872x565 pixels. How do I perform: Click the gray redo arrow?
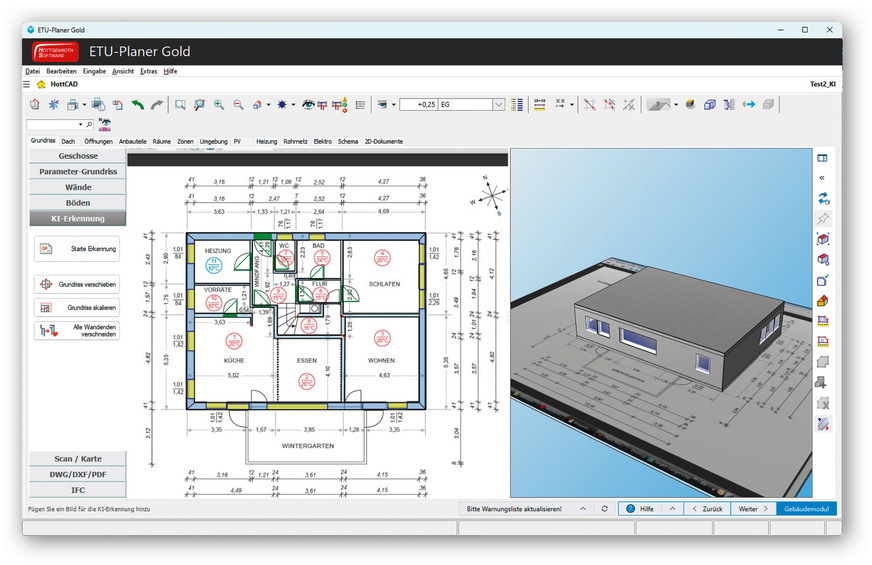coord(157,105)
